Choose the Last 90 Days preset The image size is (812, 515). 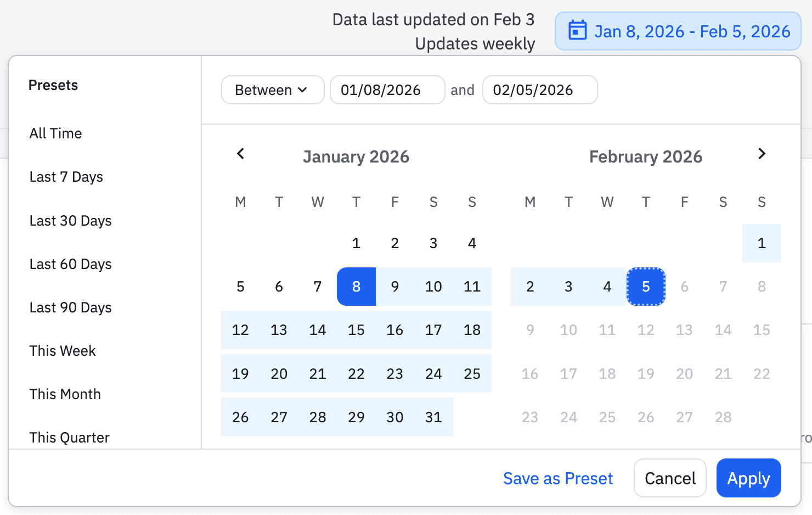tap(70, 307)
